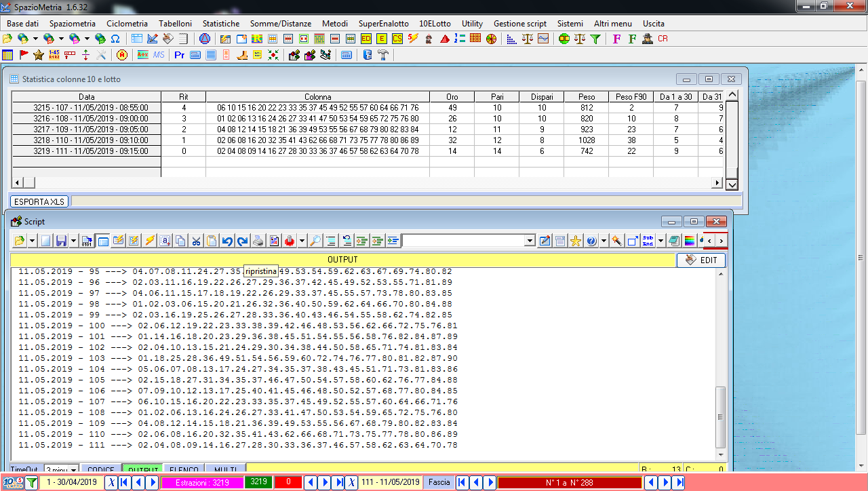The height and width of the screenshot is (491, 868).
Task: Click the ESPORTA XLS button
Action: pos(39,201)
